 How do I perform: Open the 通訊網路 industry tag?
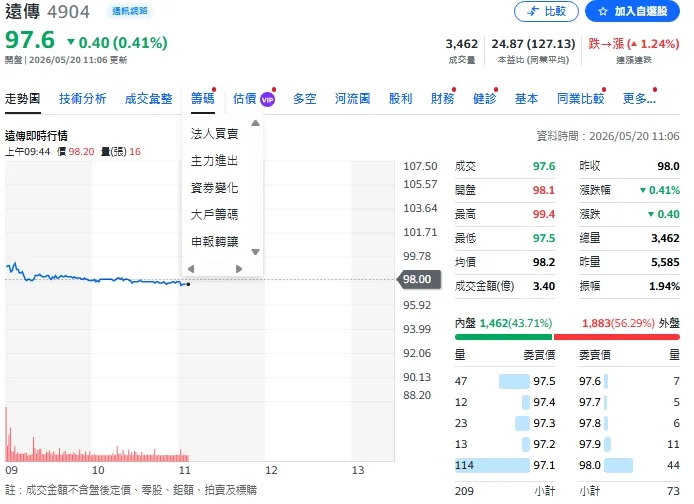click(130, 11)
